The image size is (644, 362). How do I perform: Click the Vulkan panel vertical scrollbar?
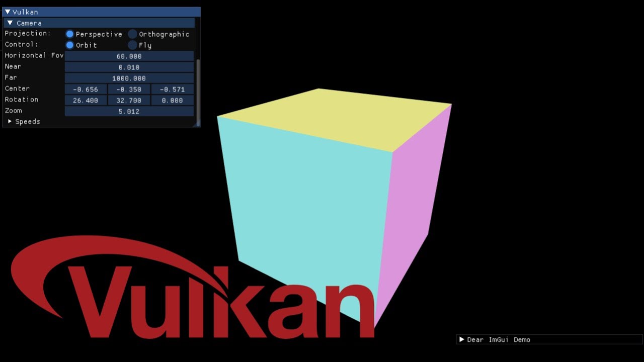198,92
